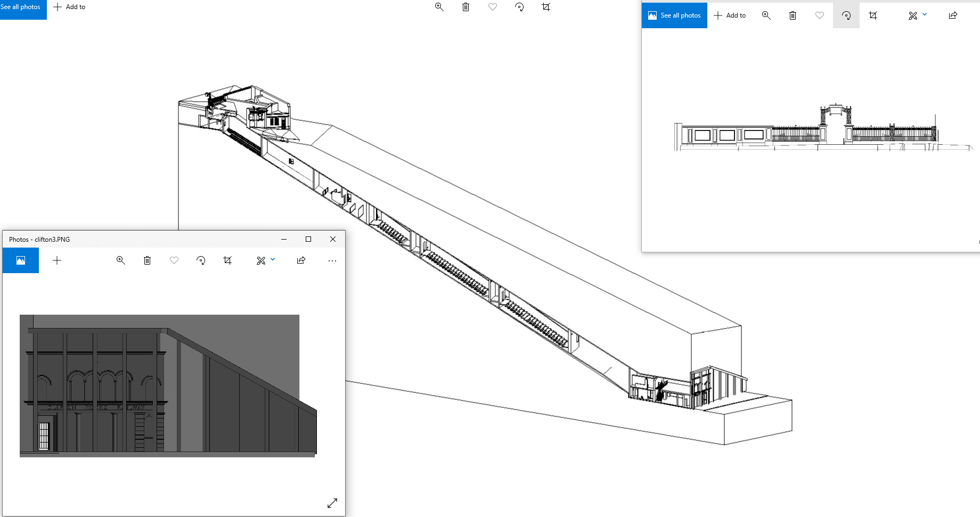Rotate the clifton3.PNG photo

point(201,260)
